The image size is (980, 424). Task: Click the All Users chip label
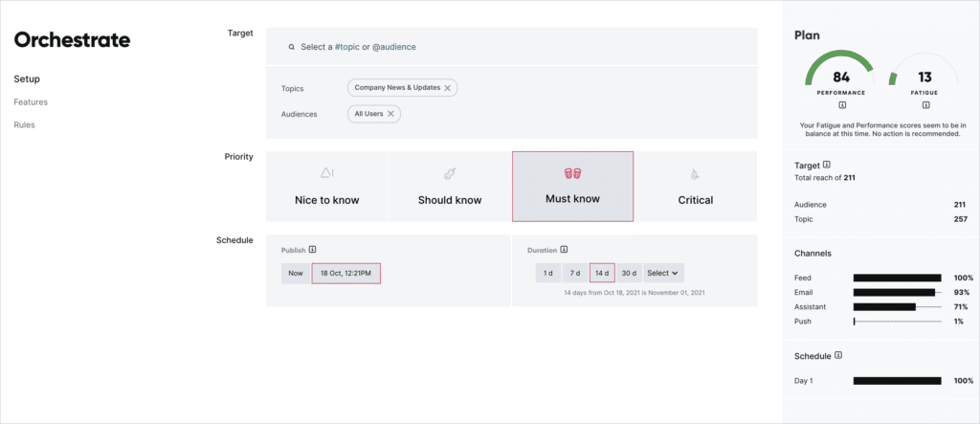click(x=368, y=114)
